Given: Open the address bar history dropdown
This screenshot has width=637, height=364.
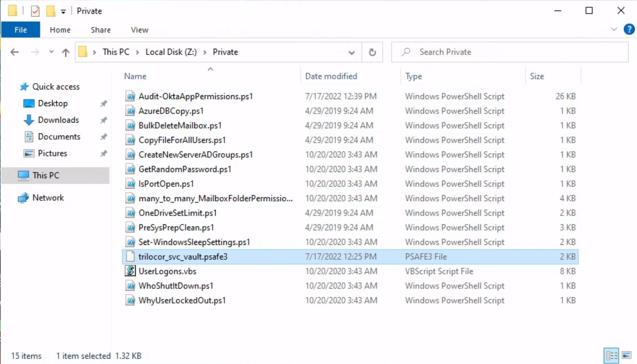Looking at the screenshot, I should click(x=352, y=52).
